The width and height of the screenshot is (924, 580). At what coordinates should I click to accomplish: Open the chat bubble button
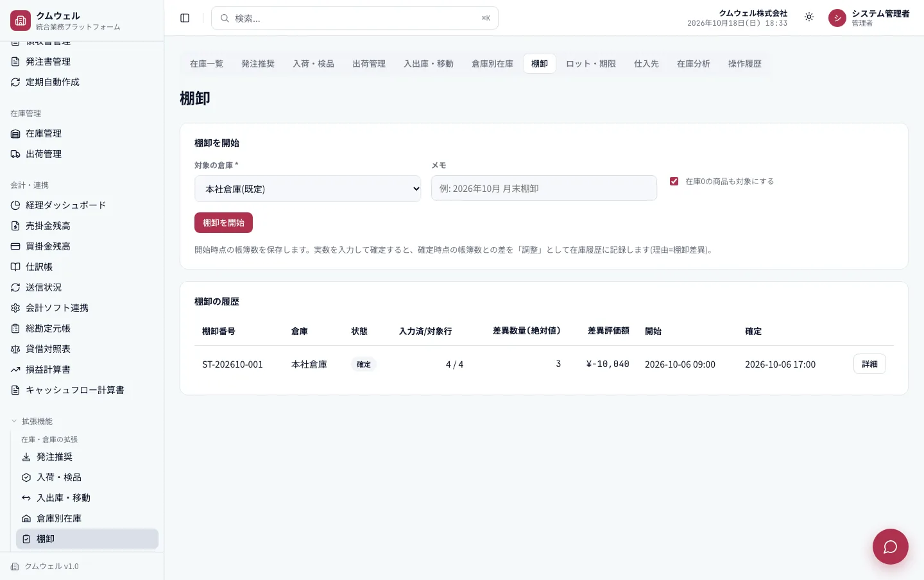(x=890, y=547)
